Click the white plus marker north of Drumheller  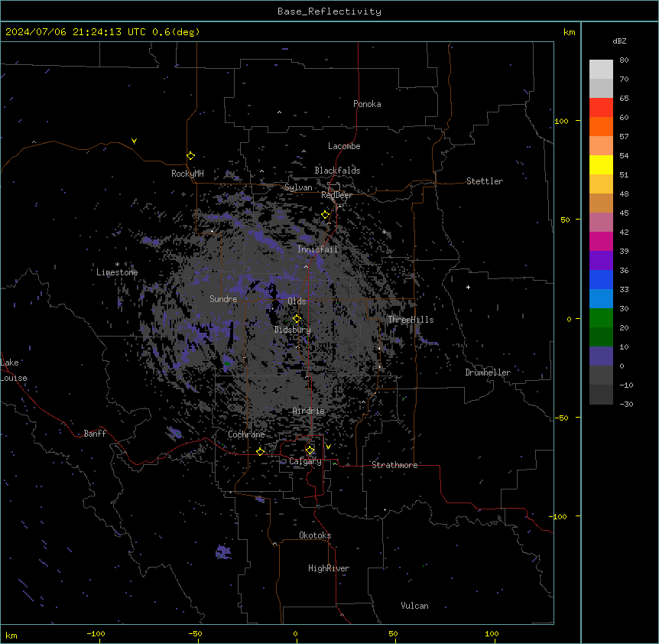coord(468,287)
